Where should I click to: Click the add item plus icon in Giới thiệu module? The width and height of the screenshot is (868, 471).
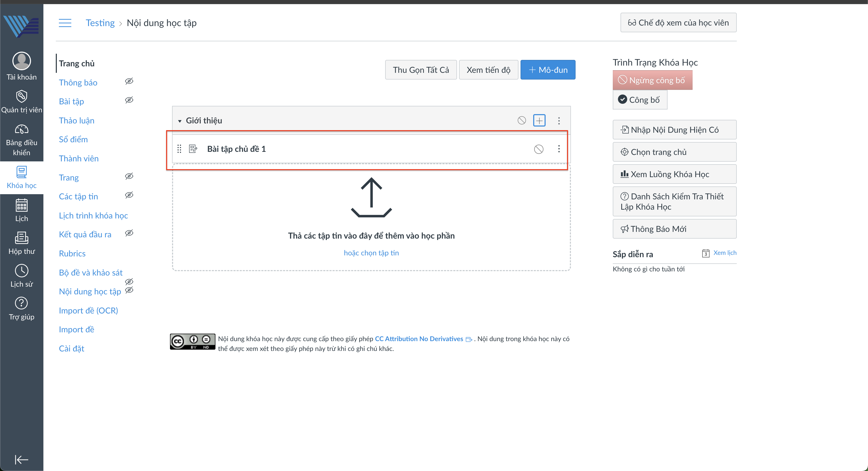[539, 120]
